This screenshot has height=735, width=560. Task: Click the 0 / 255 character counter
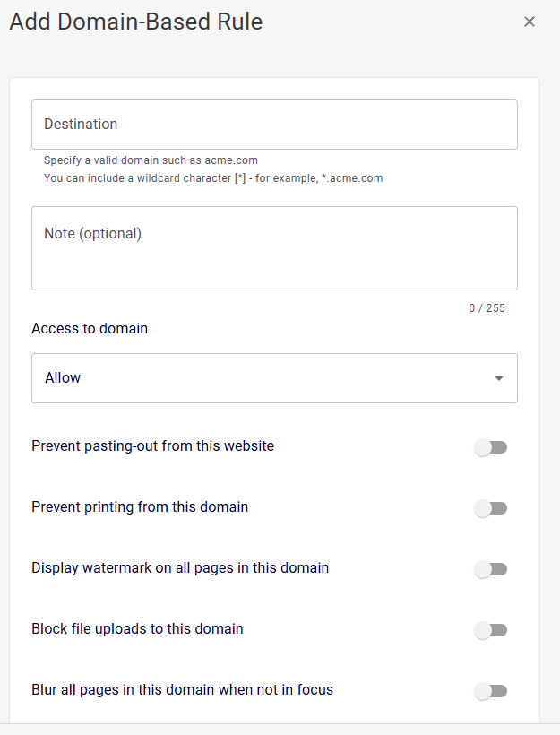487,308
